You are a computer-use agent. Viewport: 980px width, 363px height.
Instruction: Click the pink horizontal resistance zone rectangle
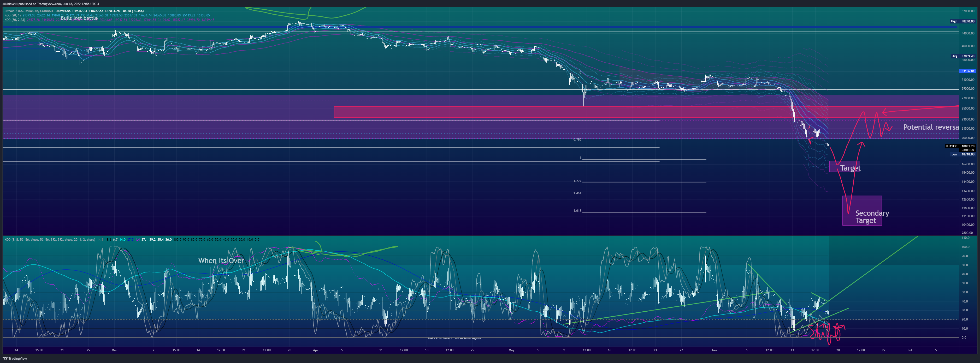click(x=646, y=112)
